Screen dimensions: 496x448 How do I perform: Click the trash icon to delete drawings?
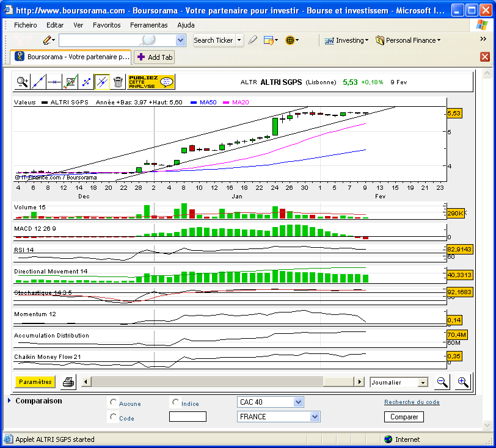coord(119,81)
